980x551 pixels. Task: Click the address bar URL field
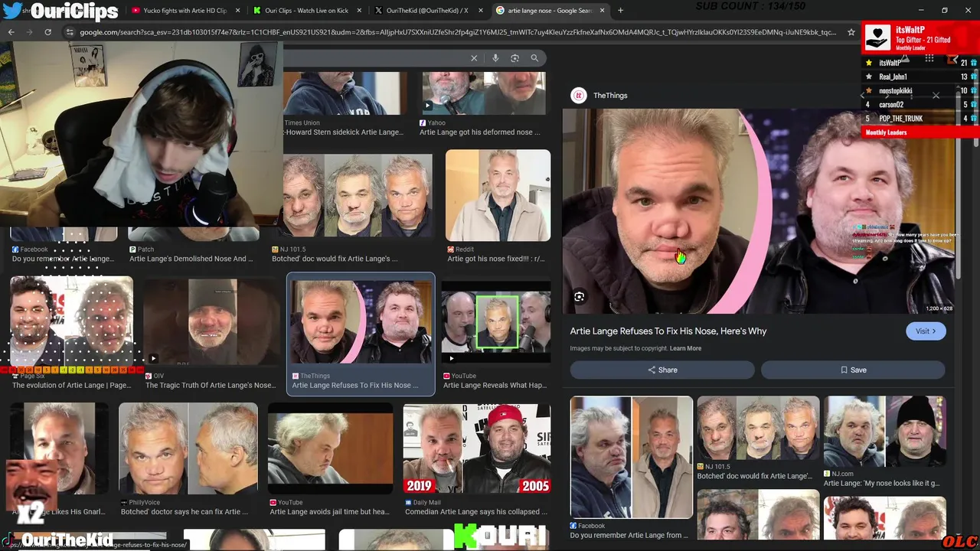(x=458, y=32)
